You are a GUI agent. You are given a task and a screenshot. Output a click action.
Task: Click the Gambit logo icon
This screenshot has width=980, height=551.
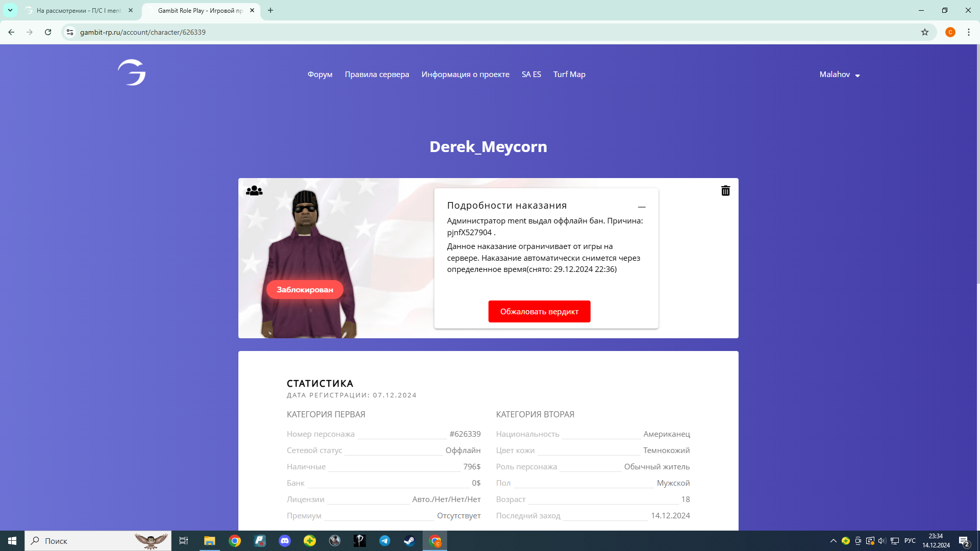coord(132,72)
